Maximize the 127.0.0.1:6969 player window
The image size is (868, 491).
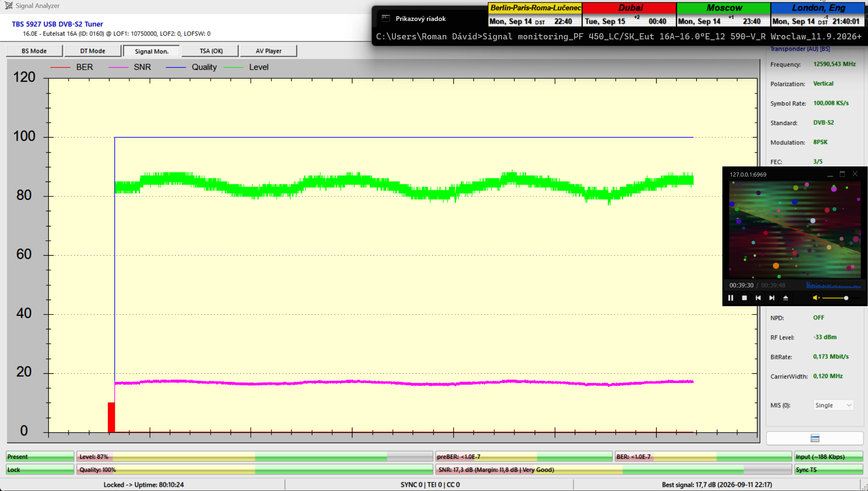tap(842, 174)
